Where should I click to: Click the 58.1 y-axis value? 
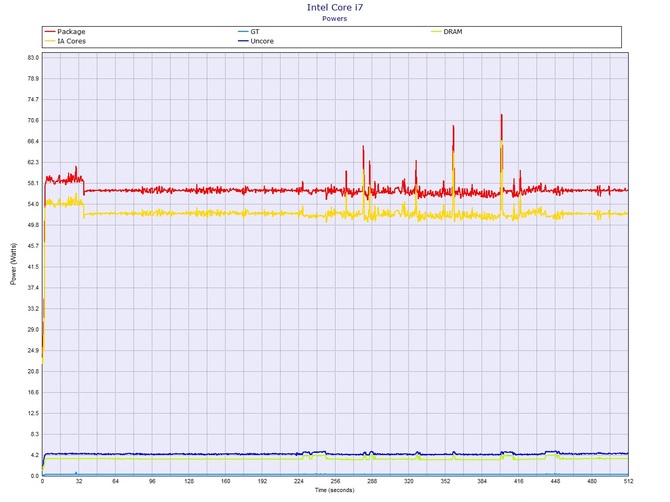[34, 183]
